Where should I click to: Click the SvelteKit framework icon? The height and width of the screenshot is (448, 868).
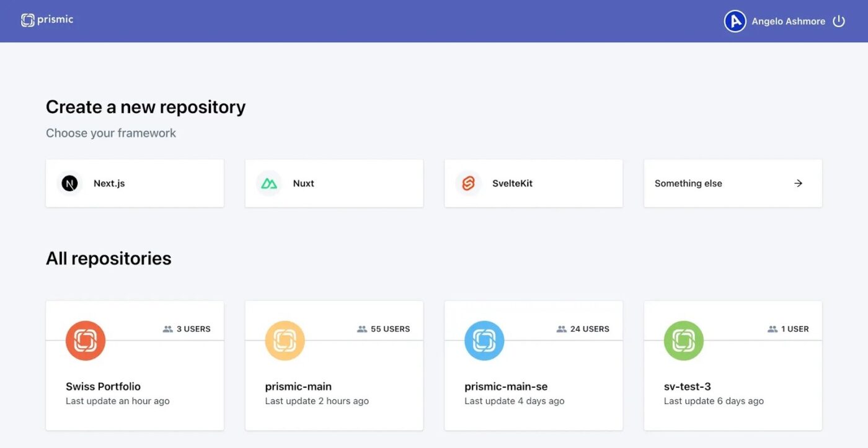pos(468,183)
